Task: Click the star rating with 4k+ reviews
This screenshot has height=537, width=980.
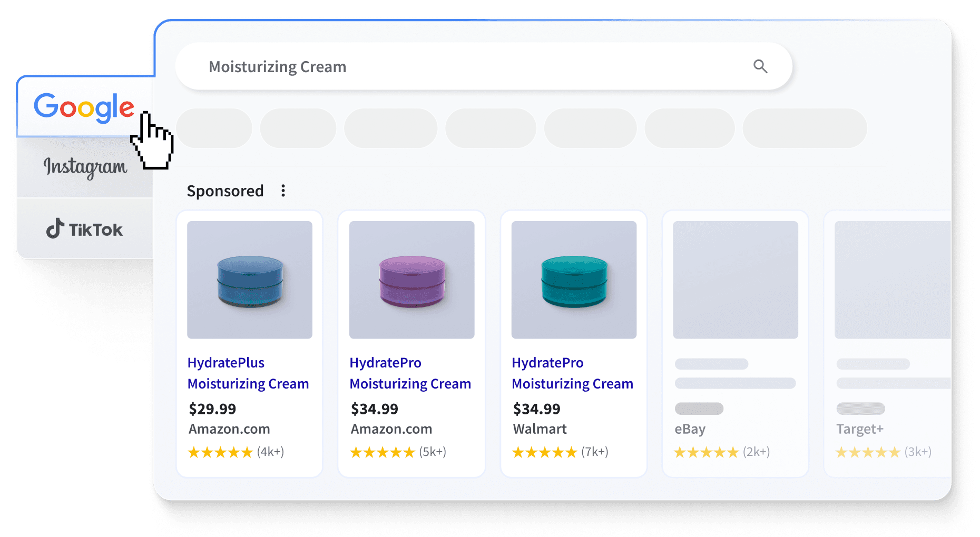Action: pos(220,452)
